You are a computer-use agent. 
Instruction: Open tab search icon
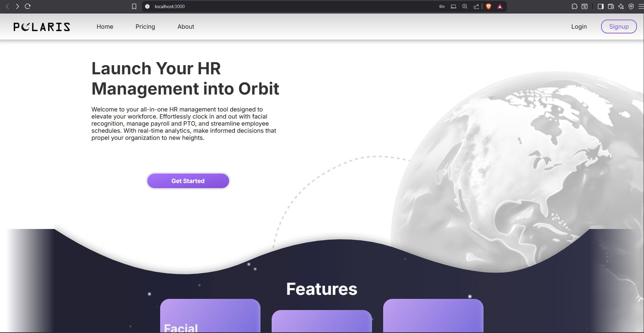[585, 6]
